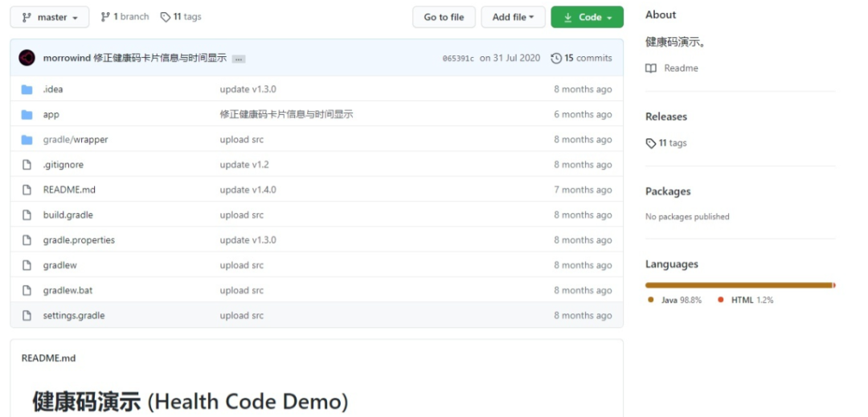Open the gradle.properties file

point(79,240)
